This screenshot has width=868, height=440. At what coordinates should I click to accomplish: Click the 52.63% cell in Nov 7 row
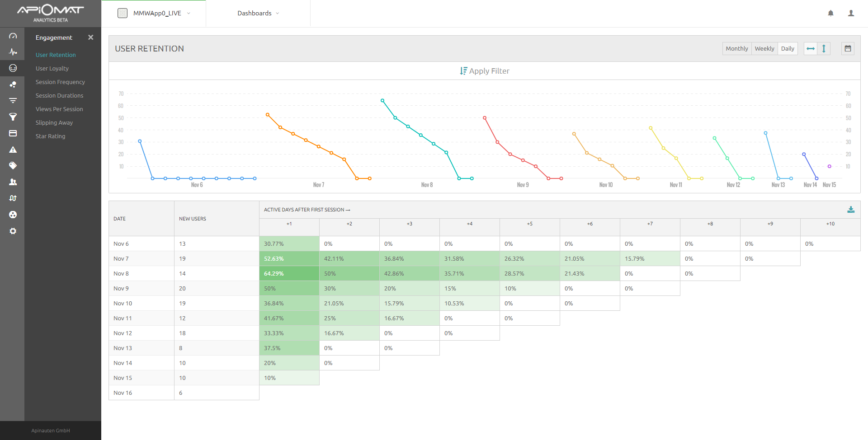(x=289, y=258)
